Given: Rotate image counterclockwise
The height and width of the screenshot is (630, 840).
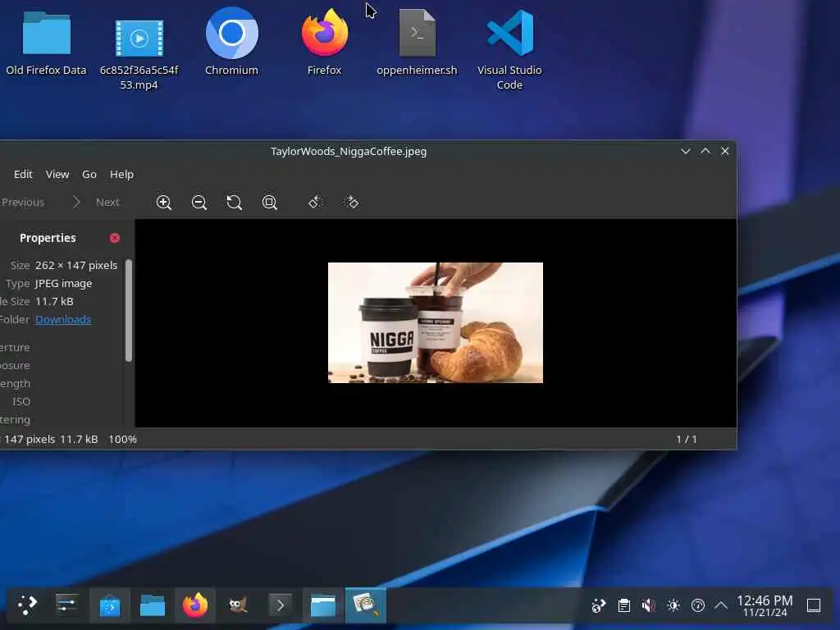Looking at the screenshot, I should [x=316, y=202].
